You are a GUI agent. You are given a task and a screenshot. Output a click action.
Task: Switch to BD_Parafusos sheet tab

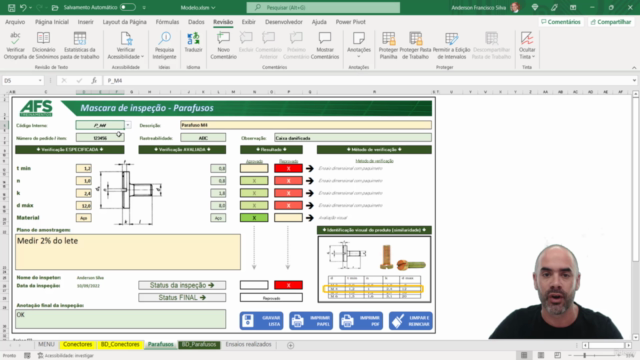click(x=199, y=345)
